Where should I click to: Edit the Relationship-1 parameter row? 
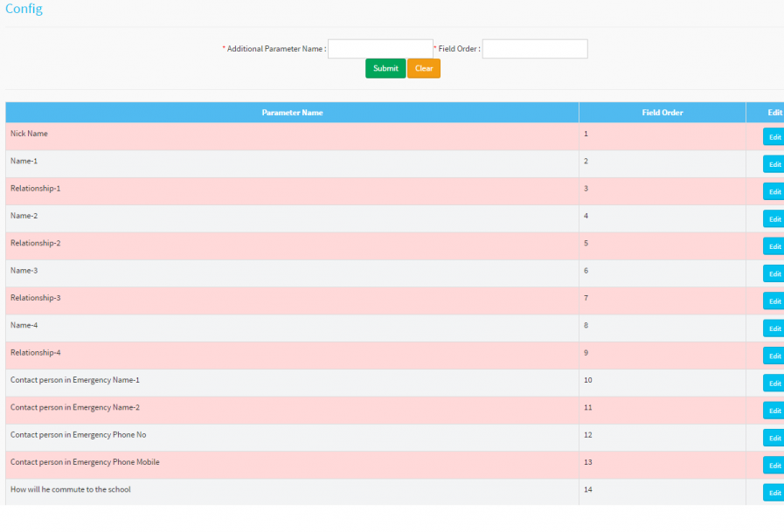point(774,191)
